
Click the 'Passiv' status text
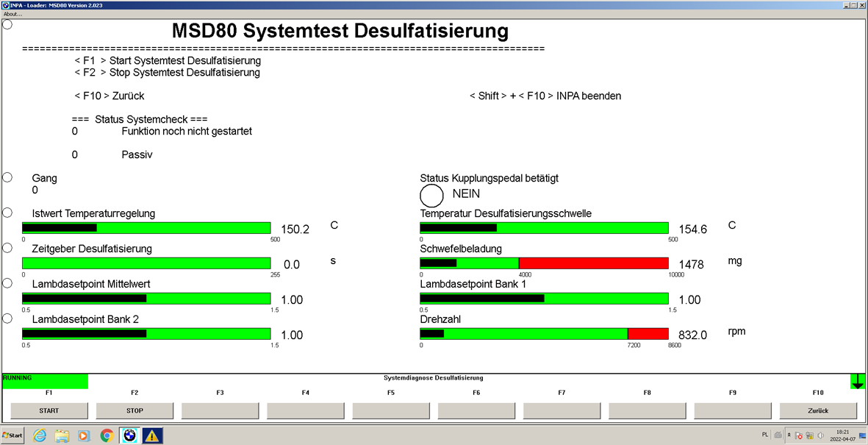(137, 154)
